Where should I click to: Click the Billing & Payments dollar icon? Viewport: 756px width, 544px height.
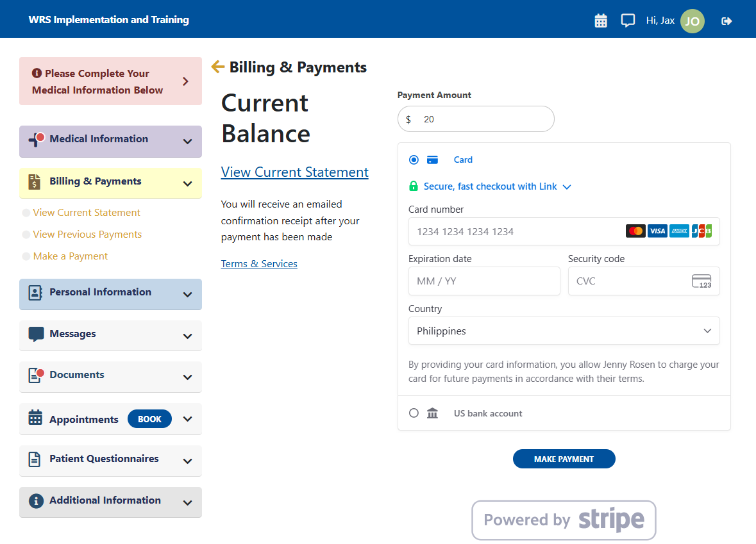[x=34, y=181]
